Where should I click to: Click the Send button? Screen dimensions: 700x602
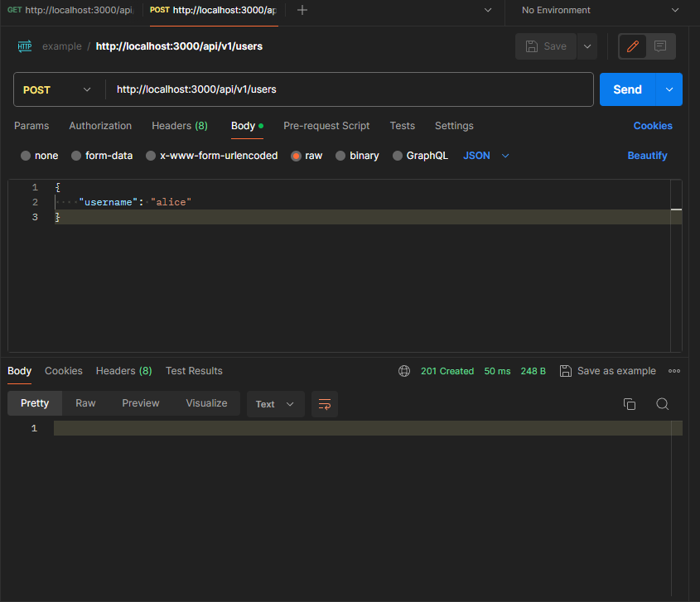tap(627, 89)
